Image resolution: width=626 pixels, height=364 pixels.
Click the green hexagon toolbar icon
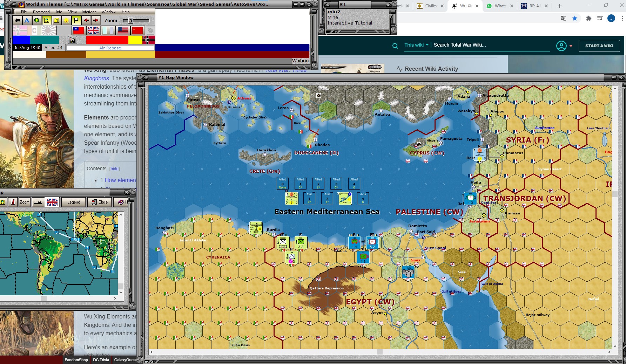click(x=36, y=20)
